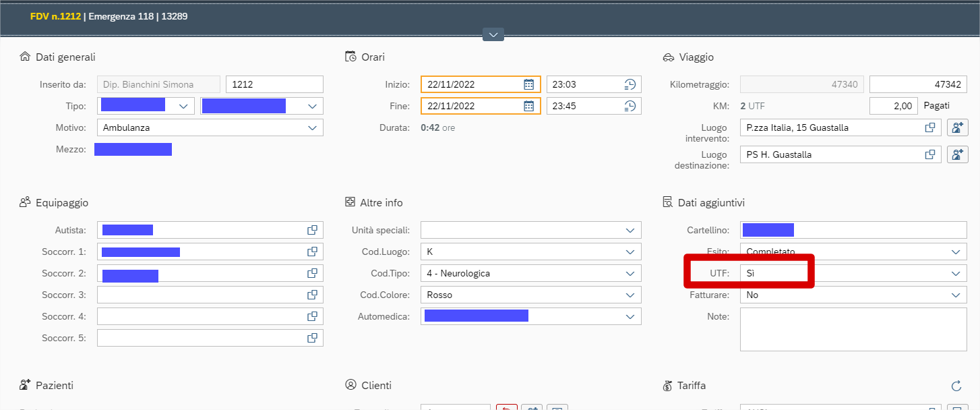The width and height of the screenshot is (980, 410).
Task: Open the Cod.Tipo dropdown with 4 - Neurologica
Action: coord(630,273)
